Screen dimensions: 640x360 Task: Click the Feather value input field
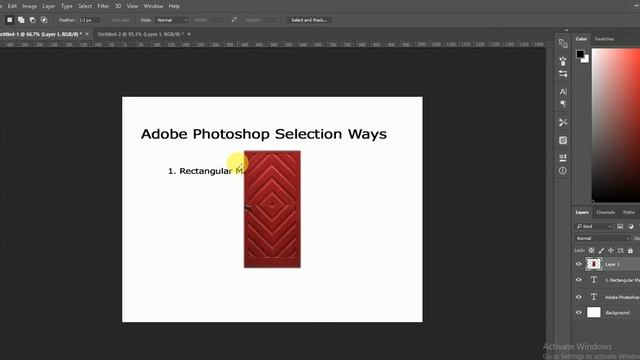[x=88, y=20]
